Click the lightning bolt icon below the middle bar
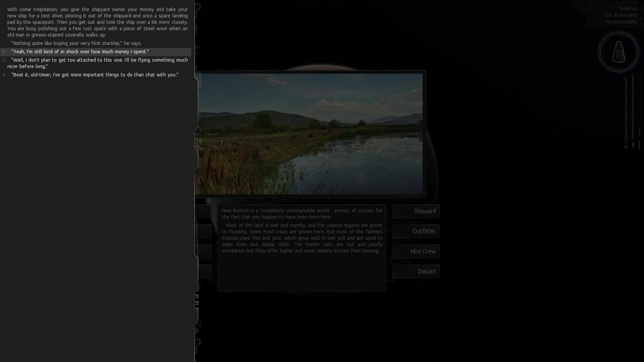Viewport: 644px width, 362px height. (633, 145)
